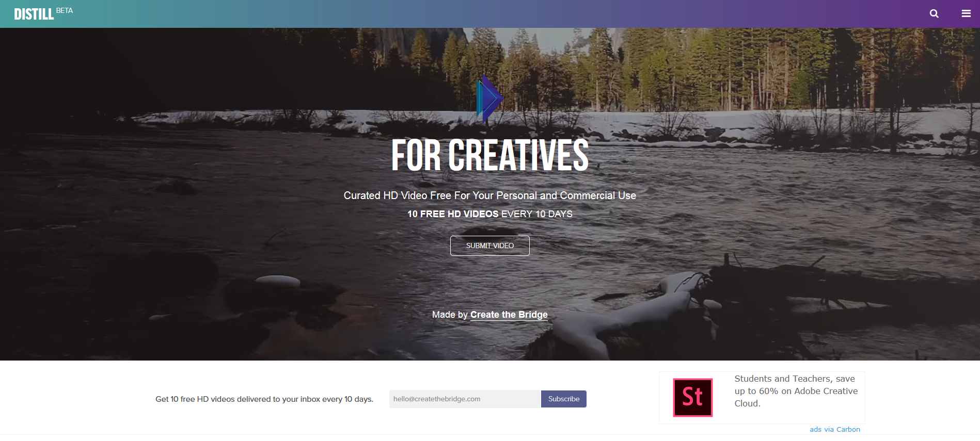Select the Curated HD Video tagline

(x=490, y=195)
